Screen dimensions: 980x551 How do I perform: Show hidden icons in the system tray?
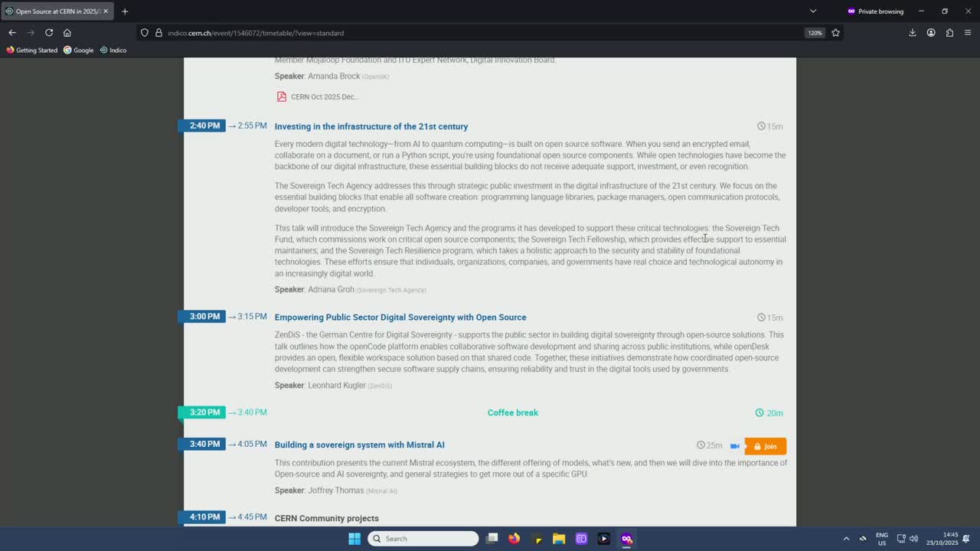point(846,539)
